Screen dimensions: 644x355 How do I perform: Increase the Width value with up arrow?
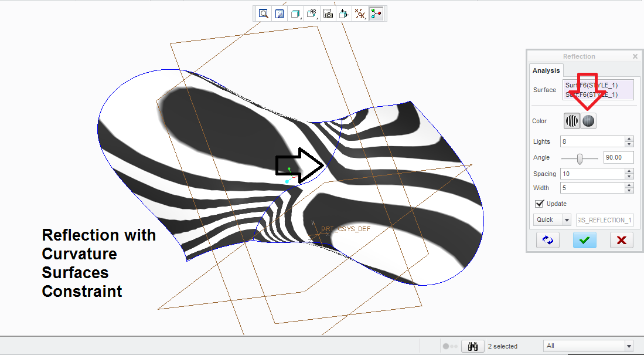click(x=629, y=185)
